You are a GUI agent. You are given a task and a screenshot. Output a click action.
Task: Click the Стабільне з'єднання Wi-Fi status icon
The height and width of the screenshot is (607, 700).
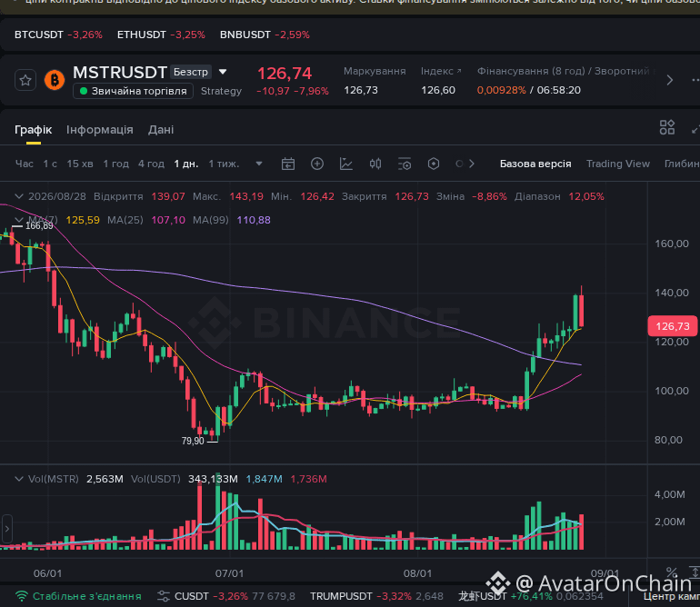[21, 596]
